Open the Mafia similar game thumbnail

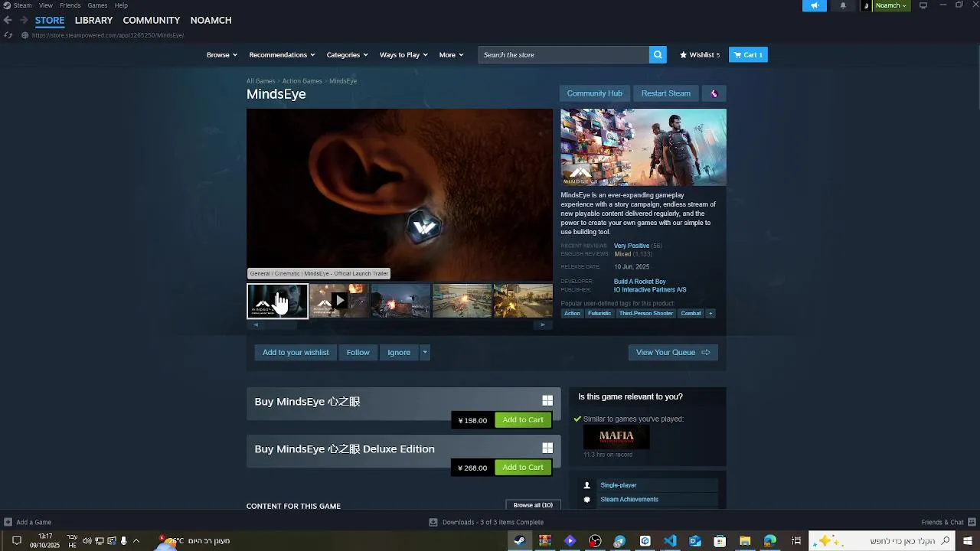tap(616, 437)
